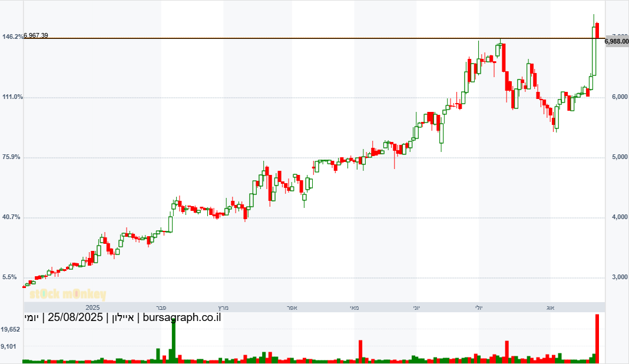Select the 6,967.39 horizontal line label
This screenshot has height=364, width=629.
click(36, 35)
